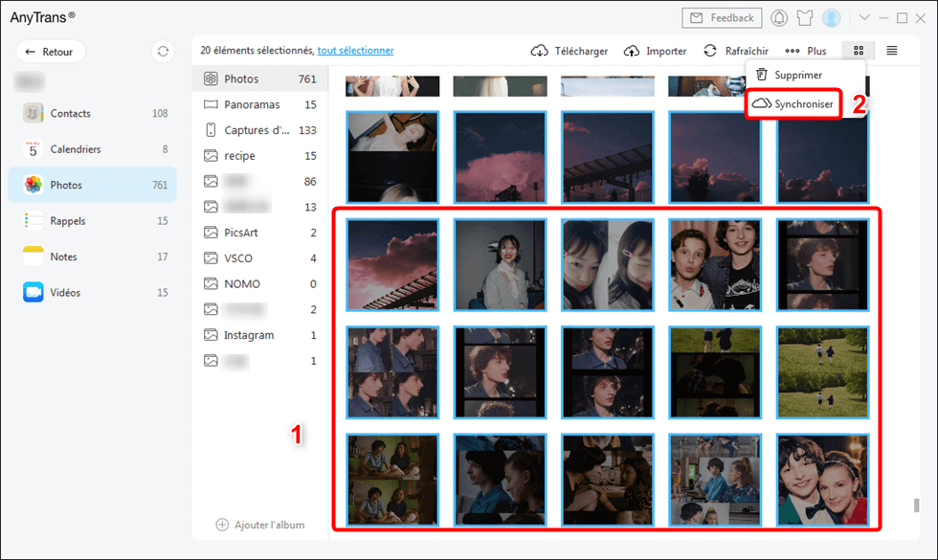The height and width of the screenshot is (560, 938).
Task: Open Contacts in the sidebar
Action: tap(92, 113)
